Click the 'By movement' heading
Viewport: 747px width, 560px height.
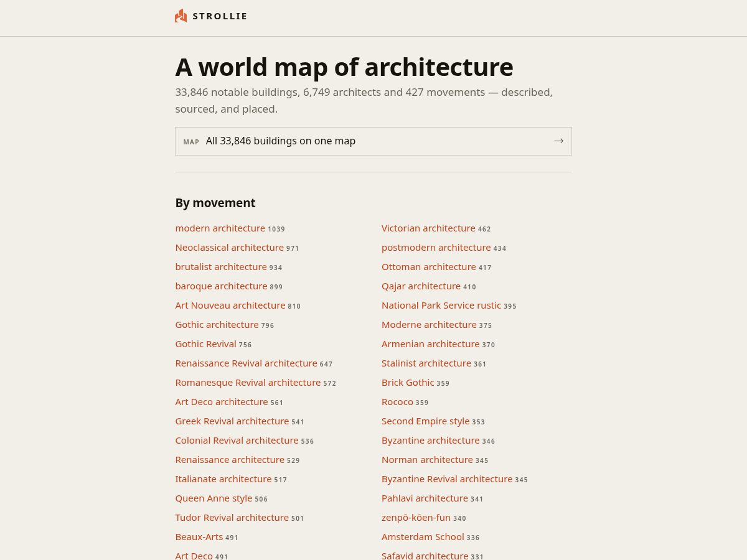[x=215, y=203]
